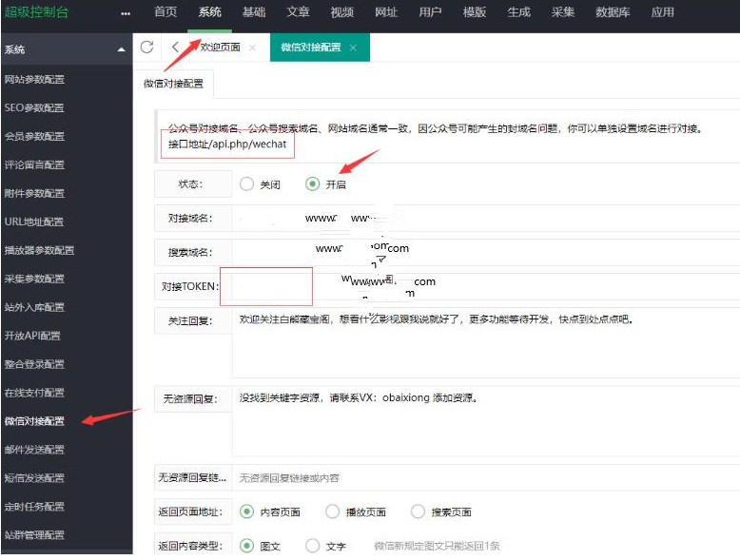Image resolution: width=740 pixels, height=560 pixels.
Task: Open SEO参数配置 in sidebar
Action: (34, 107)
